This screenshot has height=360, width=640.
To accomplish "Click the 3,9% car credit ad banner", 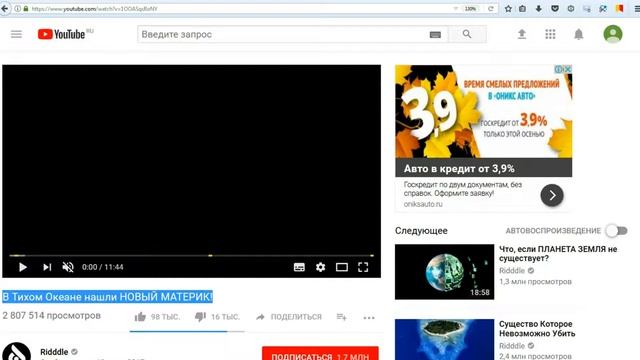I will click(x=483, y=111).
